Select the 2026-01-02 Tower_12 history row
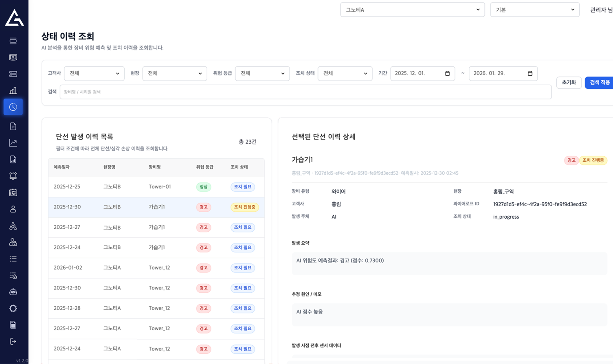The width and height of the screenshot is (613, 364). (156, 268)
